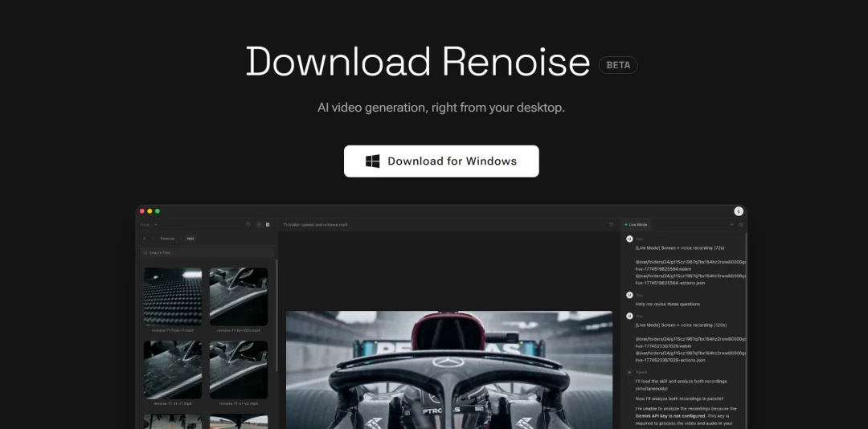Screen dimensions: 868x429
Task: Click the heart icon above the video preview
Action: (x=611, y=225)
